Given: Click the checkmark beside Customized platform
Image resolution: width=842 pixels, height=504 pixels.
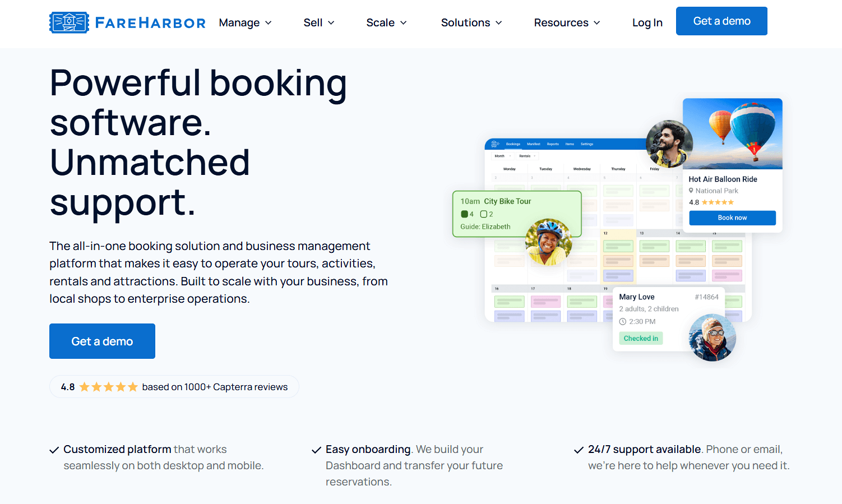Looking at the screenshot, I should pos(54,450).
